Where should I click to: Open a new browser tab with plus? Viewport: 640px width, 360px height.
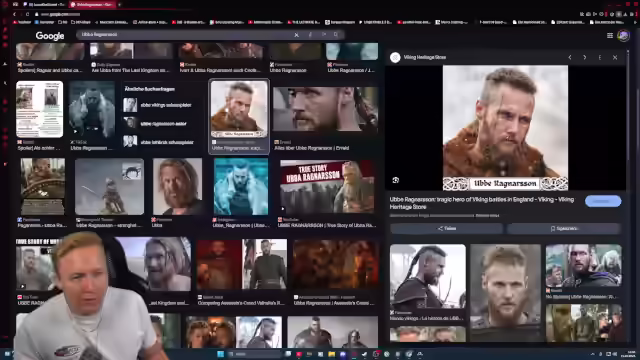pos(119,4)
